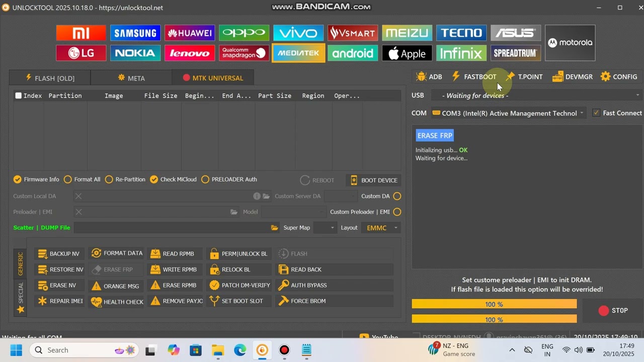Enable the Re-Partition option
Image resolution: width=644 pixels, height=362 pixels.
tap(125, 179)
